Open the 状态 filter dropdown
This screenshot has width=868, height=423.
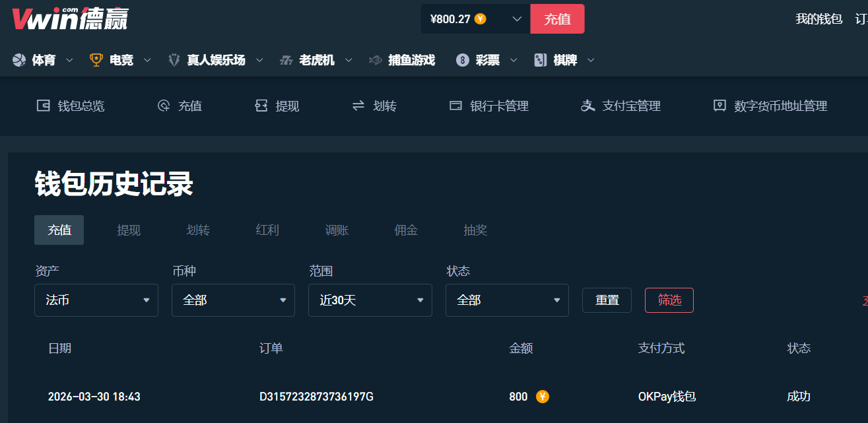tap(507, 300)
